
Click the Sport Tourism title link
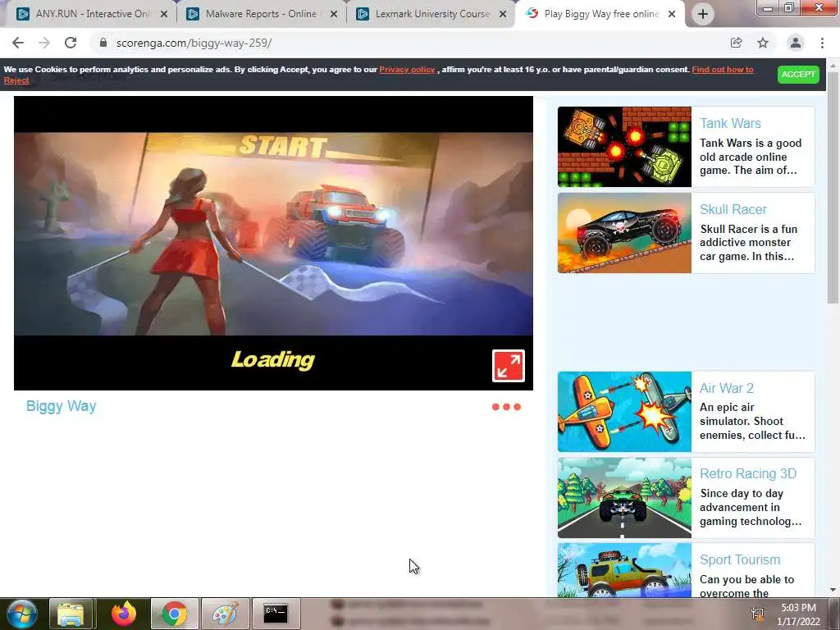(x=740, y=559)
